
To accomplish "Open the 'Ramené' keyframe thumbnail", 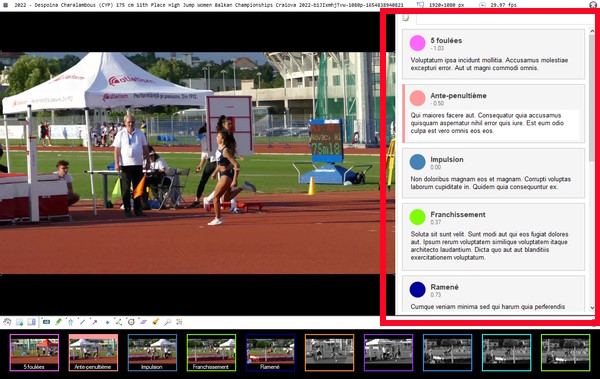I will click(x=271, y=353).
